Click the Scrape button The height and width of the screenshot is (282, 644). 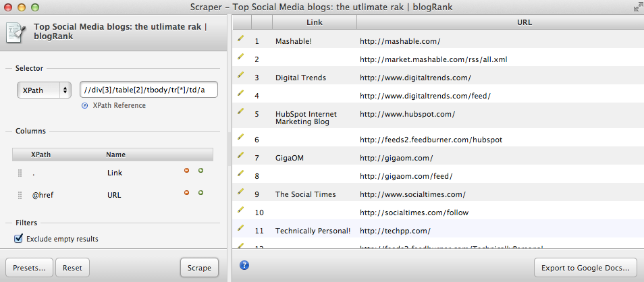click(199, 268)
